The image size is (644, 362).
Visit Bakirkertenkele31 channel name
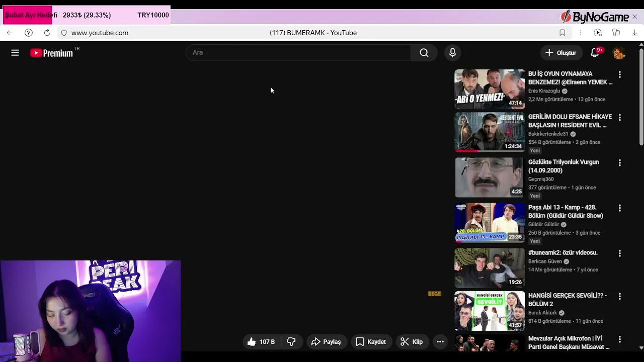click(548, 134)
